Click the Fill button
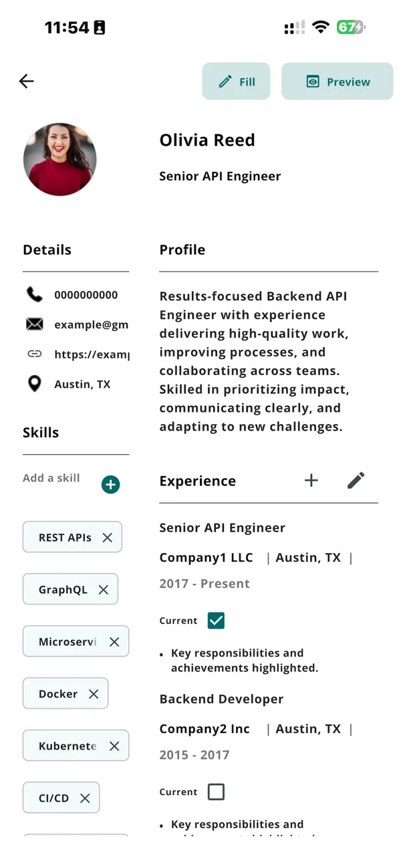Screen dimensions: 401x868 [236, 81]
